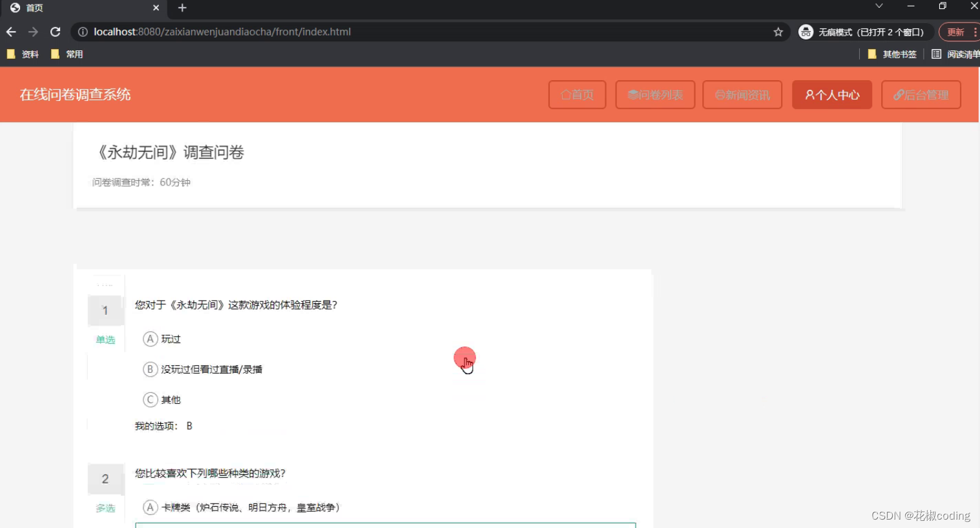Viewport: 980px width, 528px height.
Task: Open 个人中心 navigation item
Action: click(x=832, y=94)
